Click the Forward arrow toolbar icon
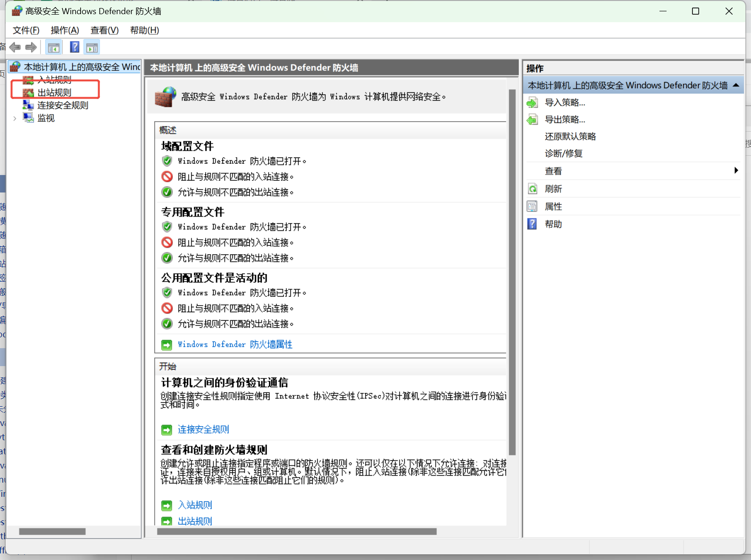 pos(31,47)
